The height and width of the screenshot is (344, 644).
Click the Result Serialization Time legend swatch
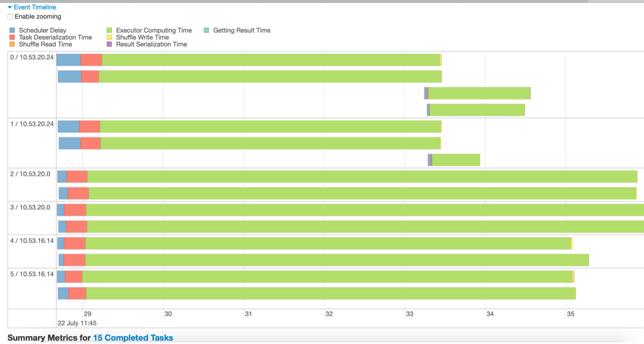point(109,44)
